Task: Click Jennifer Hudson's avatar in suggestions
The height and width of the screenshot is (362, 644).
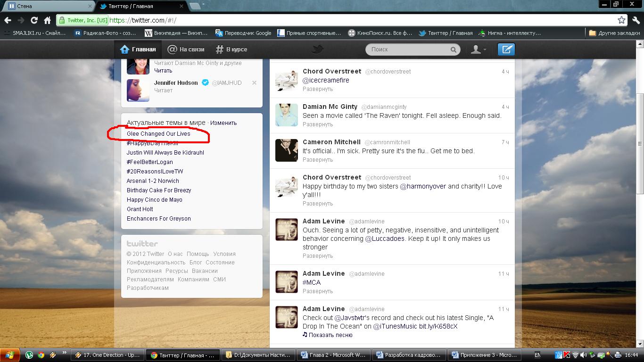Action: (x=138, y=90)
